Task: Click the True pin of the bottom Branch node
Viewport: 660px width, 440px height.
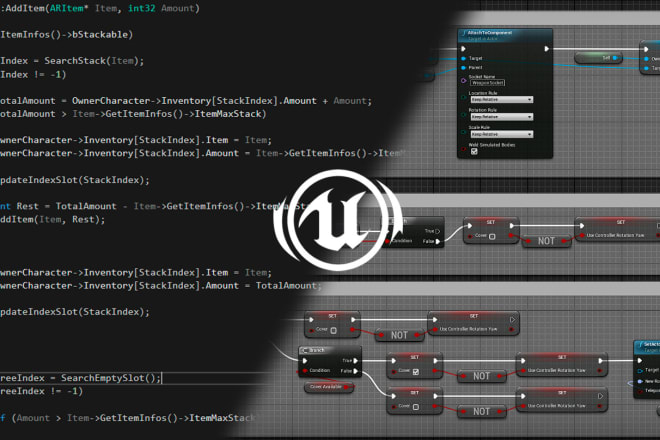Action: (356, 360)
